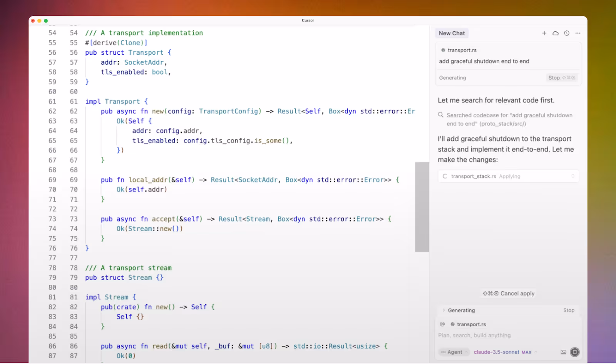Click the image attachment icon near the model selector

pyautogui.click(x=564, y=352)
